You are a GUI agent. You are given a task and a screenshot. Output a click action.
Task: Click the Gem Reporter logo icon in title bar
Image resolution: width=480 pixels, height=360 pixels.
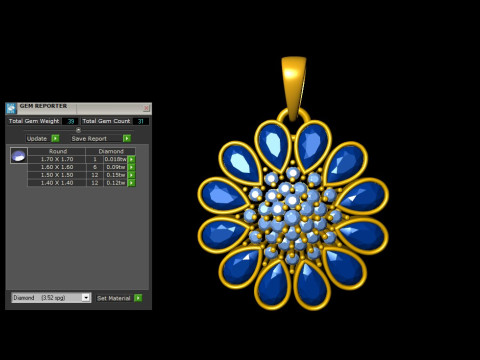pos(11,108)
